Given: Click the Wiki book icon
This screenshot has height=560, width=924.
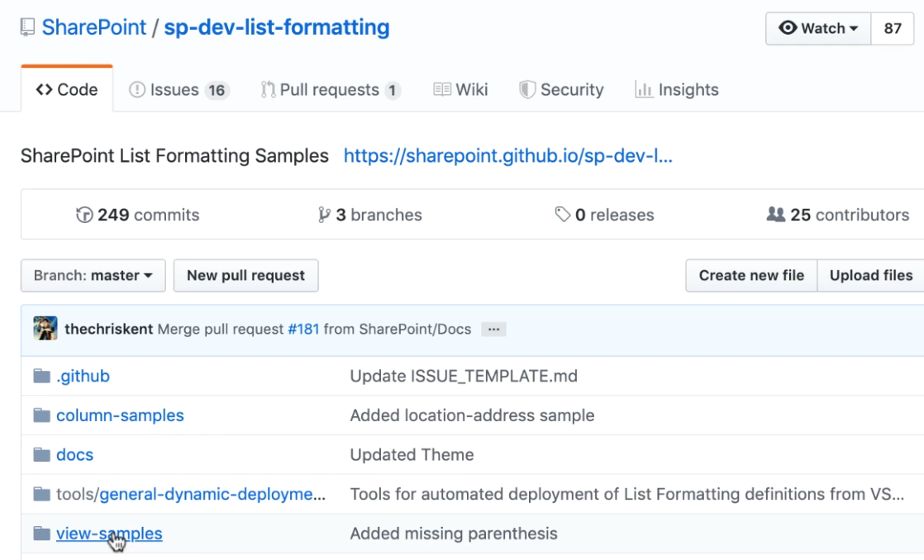Looking at the screenshot, I should pyautogui.click(x=442, y=89).
